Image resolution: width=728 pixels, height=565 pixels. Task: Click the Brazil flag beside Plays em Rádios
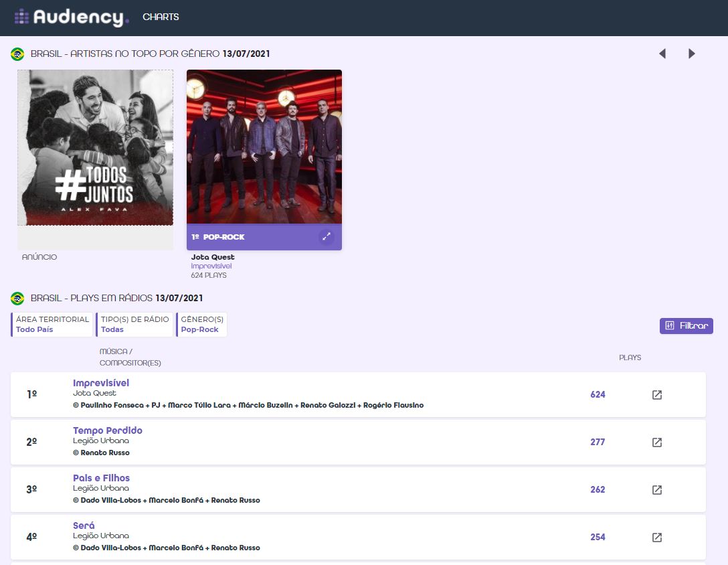(x=17, y=299)
